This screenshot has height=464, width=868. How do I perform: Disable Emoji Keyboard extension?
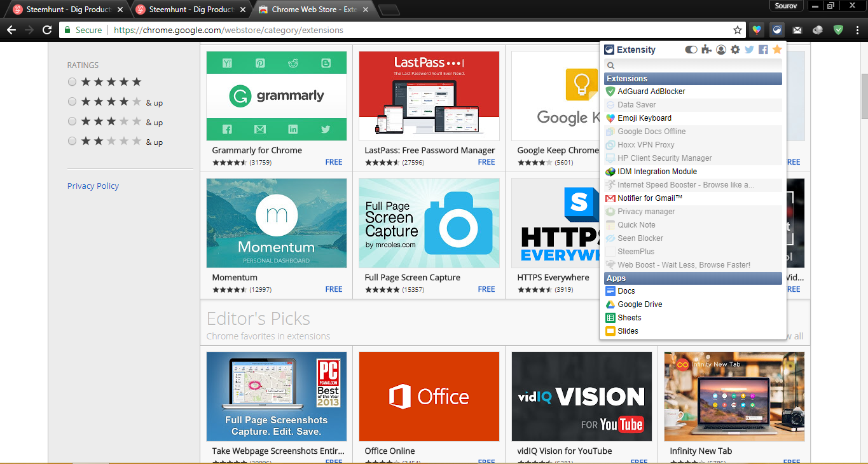(x=693, y=118)
